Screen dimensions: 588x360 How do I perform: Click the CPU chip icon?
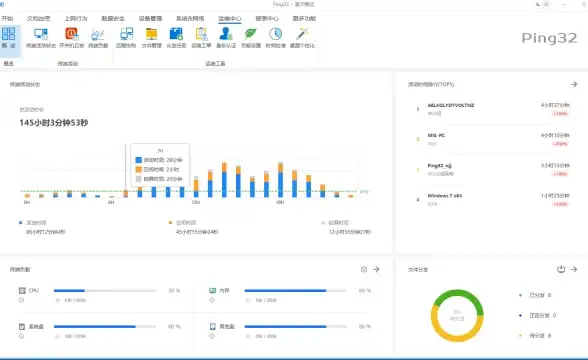22,291
